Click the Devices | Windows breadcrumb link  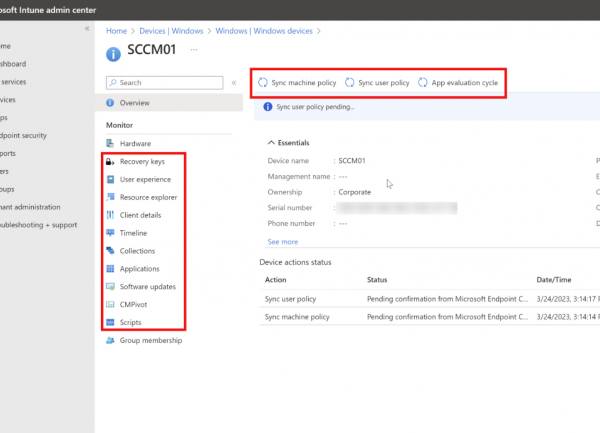(x=171, y=31)
